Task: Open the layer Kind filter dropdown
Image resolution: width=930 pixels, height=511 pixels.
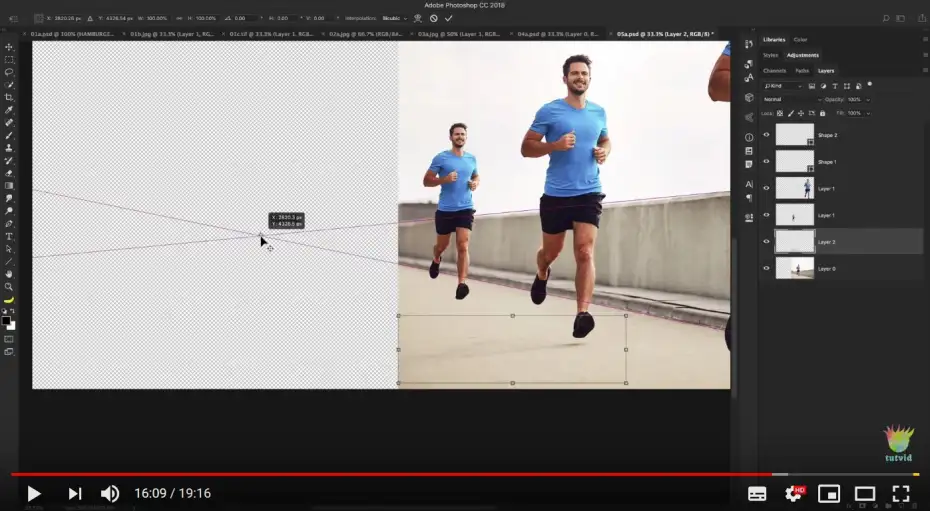Action: tap(783, 86)
